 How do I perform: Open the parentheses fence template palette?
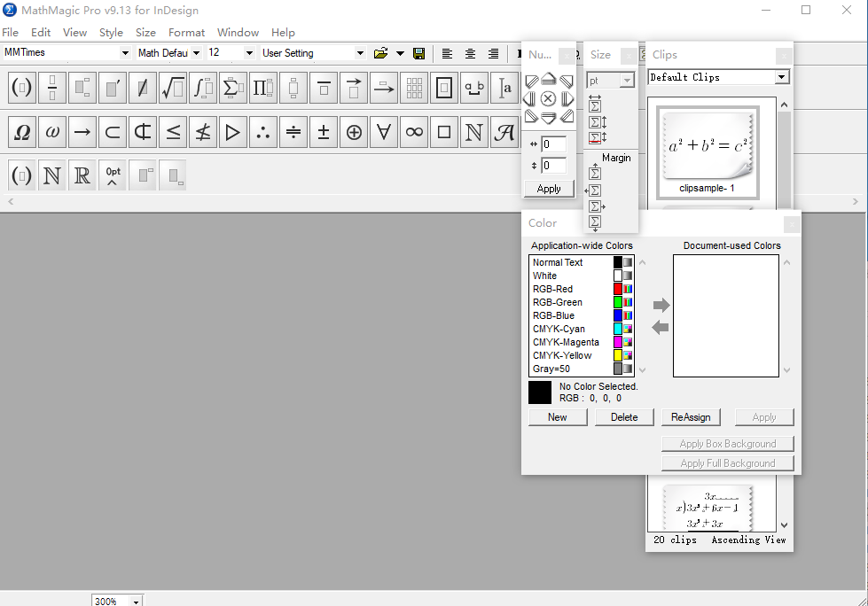(x=22, y=88)
